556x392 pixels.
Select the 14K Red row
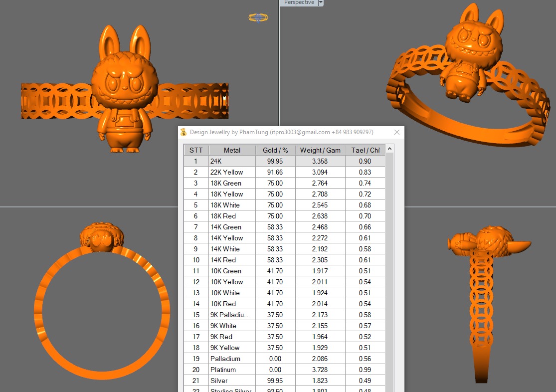coord(284,260)
